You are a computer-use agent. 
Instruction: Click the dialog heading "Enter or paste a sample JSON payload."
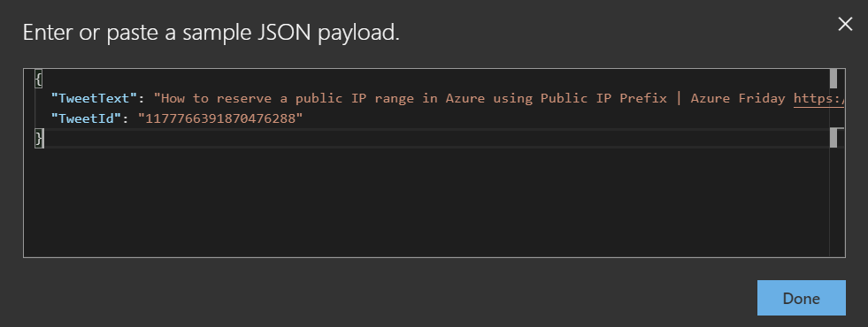click(x=211, y=34)
